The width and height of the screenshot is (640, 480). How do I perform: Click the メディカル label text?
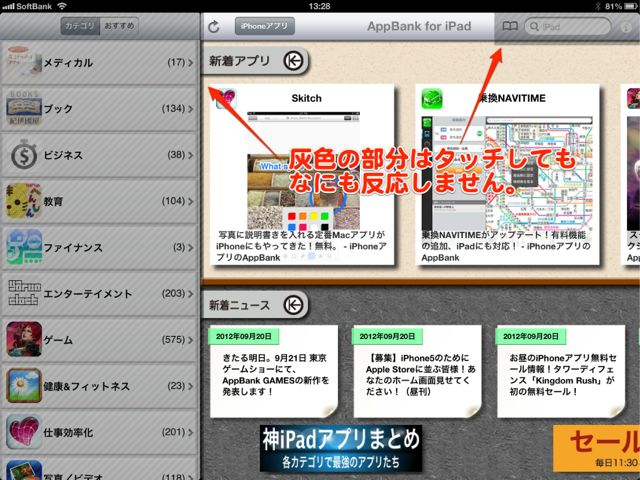click(68, 62)
